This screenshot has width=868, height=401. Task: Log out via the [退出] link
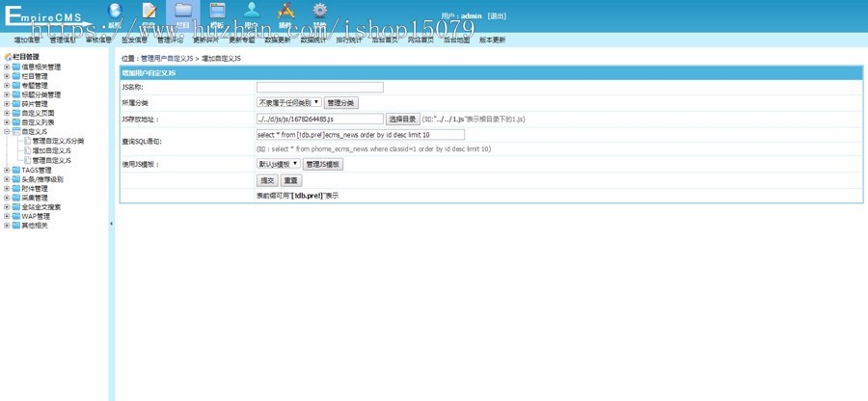497,16
